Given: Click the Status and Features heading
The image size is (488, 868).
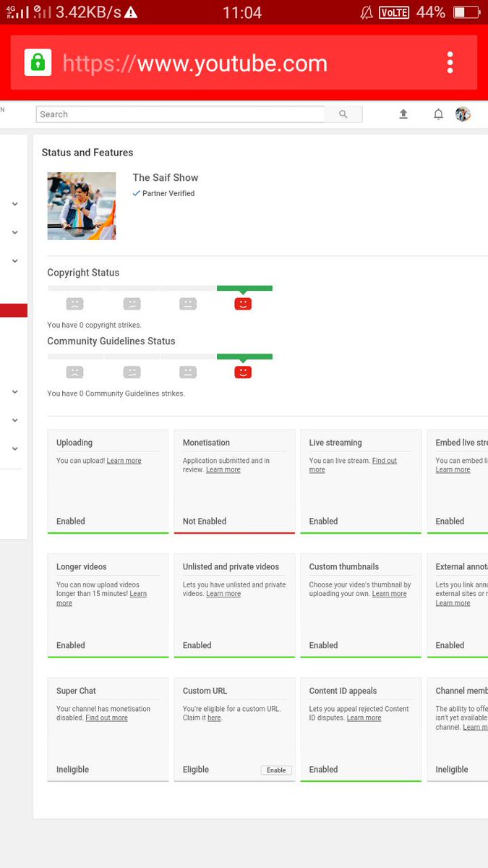Looking at the screenshot, I should click(x=87, y=153).
